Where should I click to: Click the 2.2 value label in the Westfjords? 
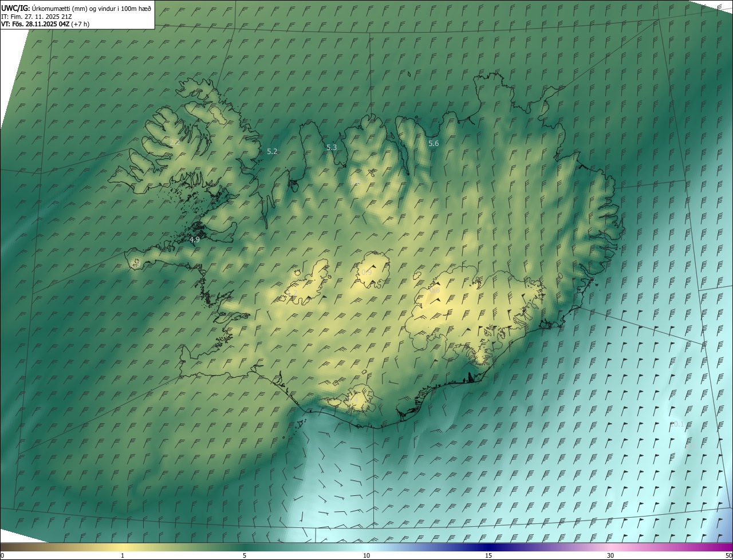click(175, 143)
